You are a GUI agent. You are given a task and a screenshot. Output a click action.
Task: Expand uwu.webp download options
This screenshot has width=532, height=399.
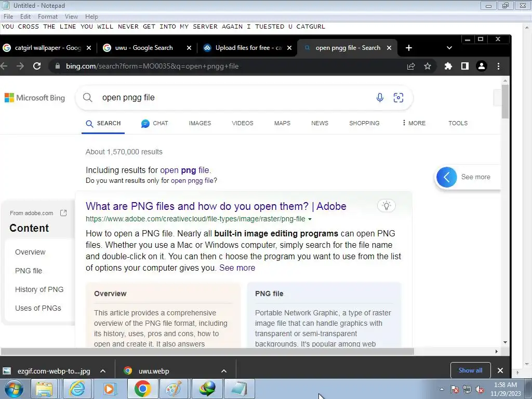[x=224, y=371]
